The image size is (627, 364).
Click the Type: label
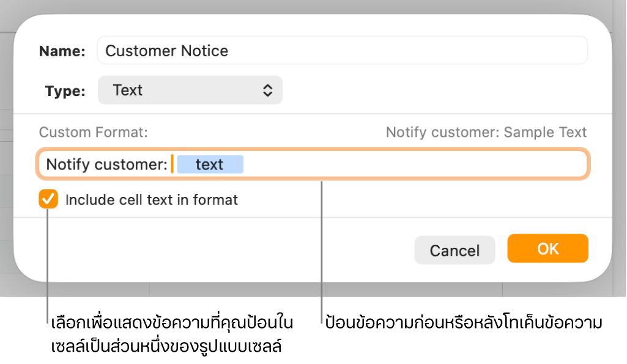coord(65,91)
